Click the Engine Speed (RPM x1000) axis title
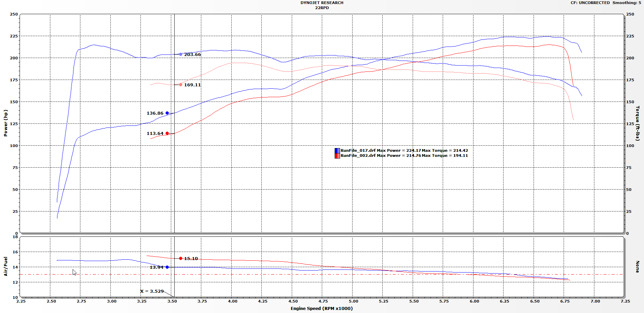Viewport: 644px width, 313px height. (321, 308)
